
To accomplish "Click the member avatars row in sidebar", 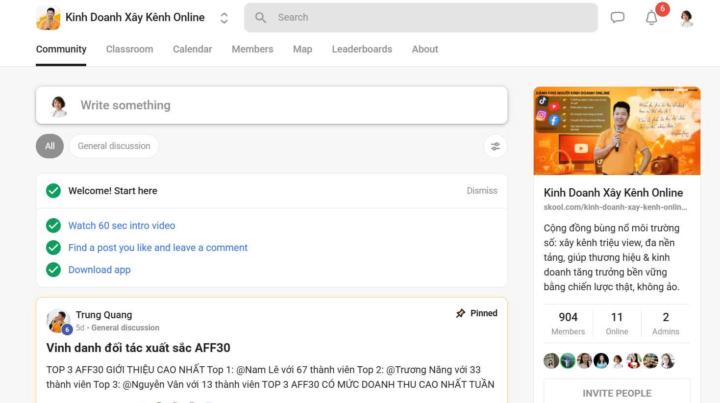I will coord(609,361).
